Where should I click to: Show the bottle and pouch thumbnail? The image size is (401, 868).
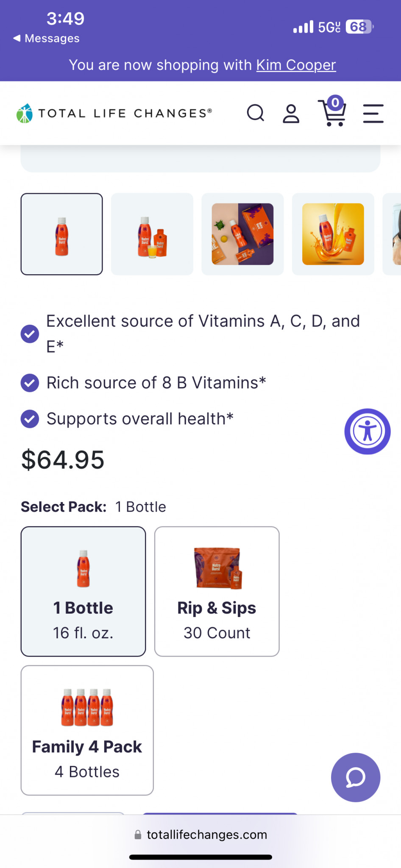coord(152,234)
